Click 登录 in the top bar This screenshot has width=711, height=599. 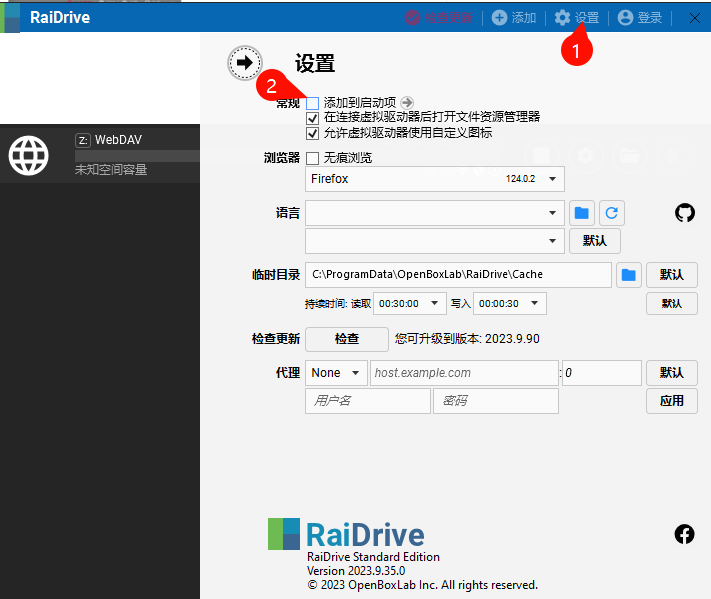click(x=640, y=18)
